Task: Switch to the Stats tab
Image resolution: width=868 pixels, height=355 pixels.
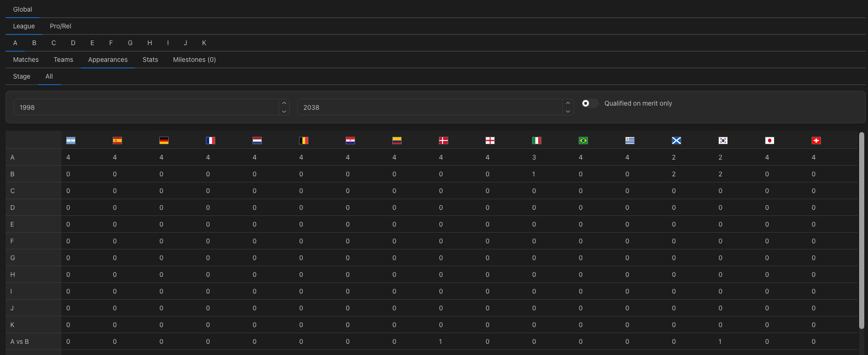Action: click(x=150, y=60)
